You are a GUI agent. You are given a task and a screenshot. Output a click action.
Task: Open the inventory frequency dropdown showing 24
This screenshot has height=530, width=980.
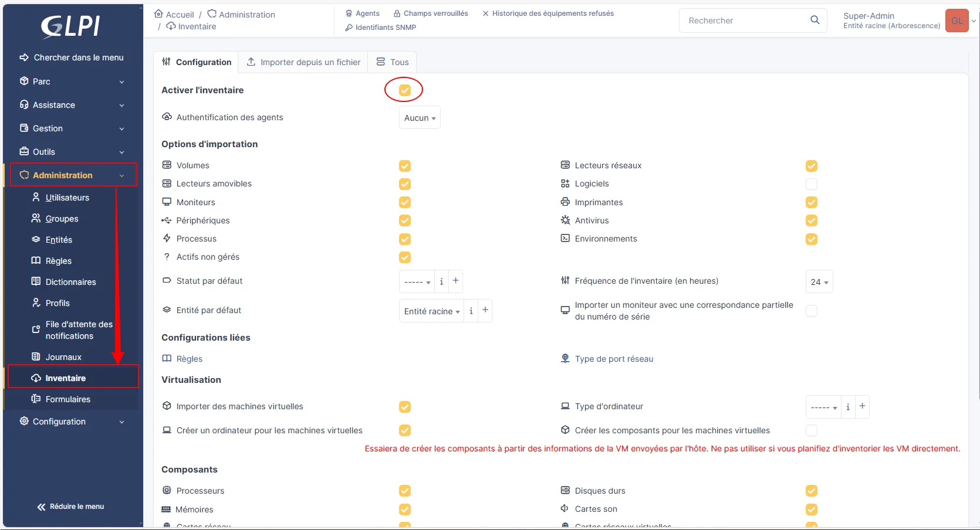pos(819,281)
